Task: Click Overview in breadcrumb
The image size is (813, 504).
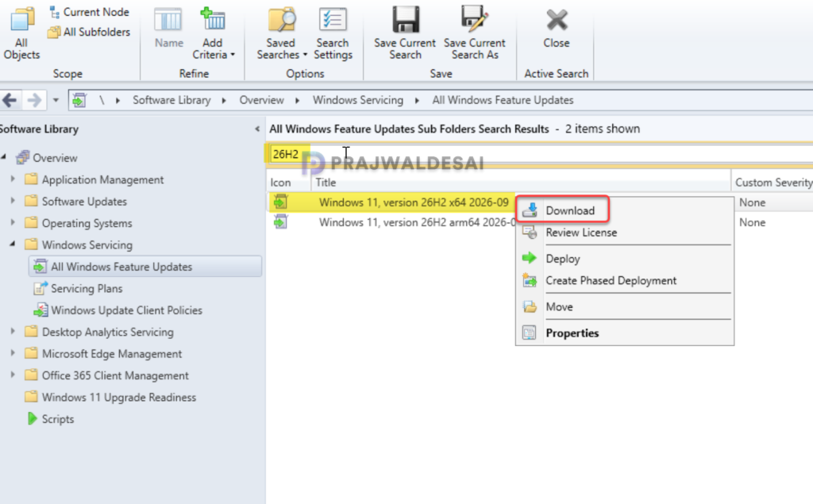Action: point(261,100)
